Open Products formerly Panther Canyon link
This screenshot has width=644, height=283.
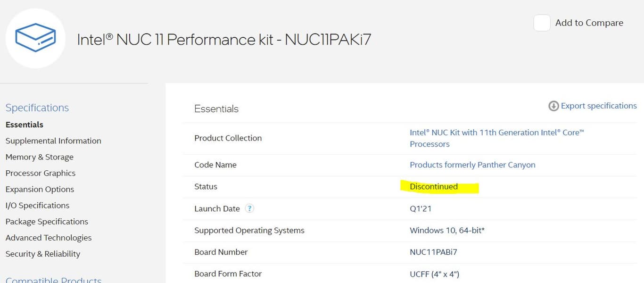pos(472,165)
